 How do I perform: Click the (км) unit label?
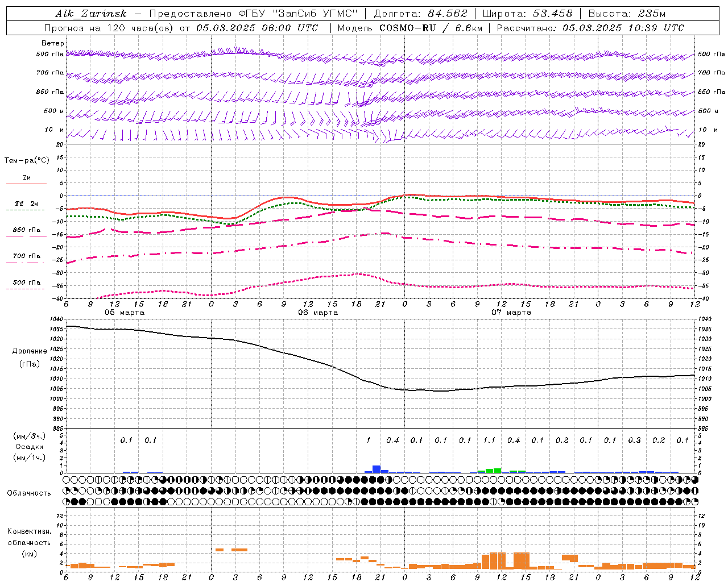(x=29, y=553)
